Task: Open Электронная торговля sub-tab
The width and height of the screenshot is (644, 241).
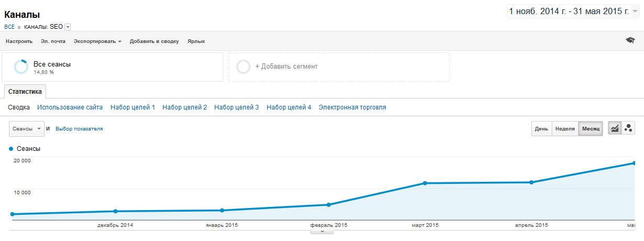Action: (x=352, y=107)
